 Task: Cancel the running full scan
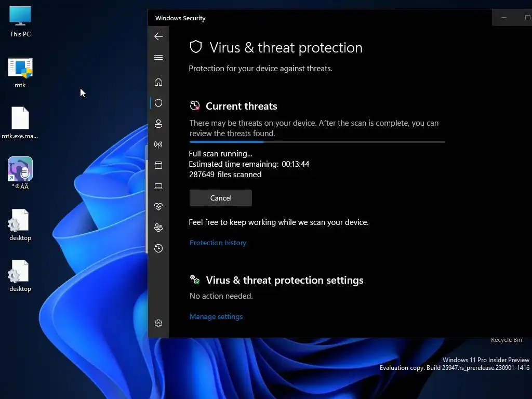click(220, 198)
